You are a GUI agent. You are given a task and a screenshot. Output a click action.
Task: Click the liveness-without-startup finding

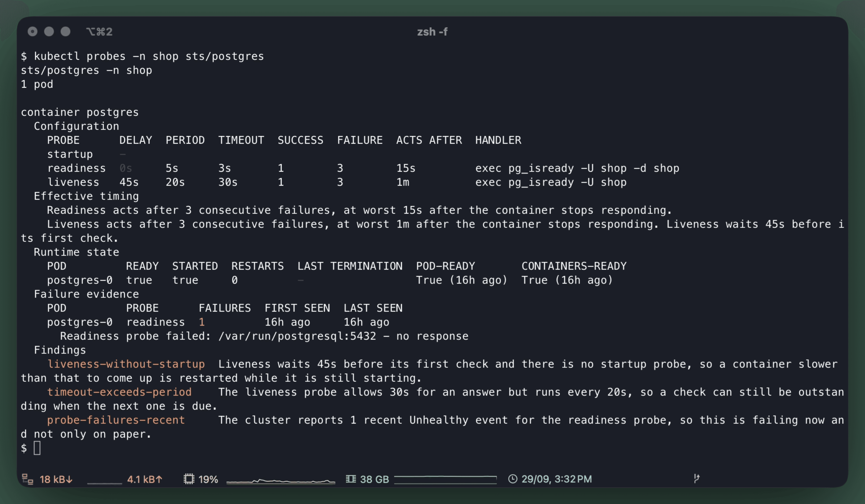(x=126, y=364)
